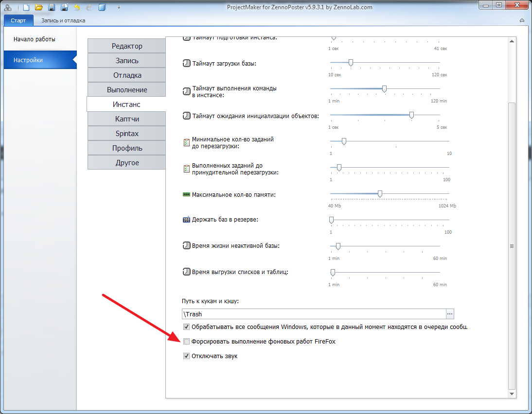
Task: Click the Таймаут выполнения команды slider handle
Action: click(x=384, y=89)
